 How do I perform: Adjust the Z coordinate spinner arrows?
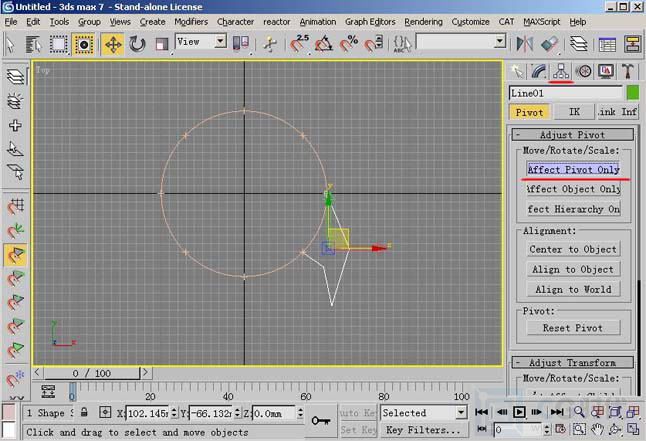pyautogui.click(x=300, y=413)
